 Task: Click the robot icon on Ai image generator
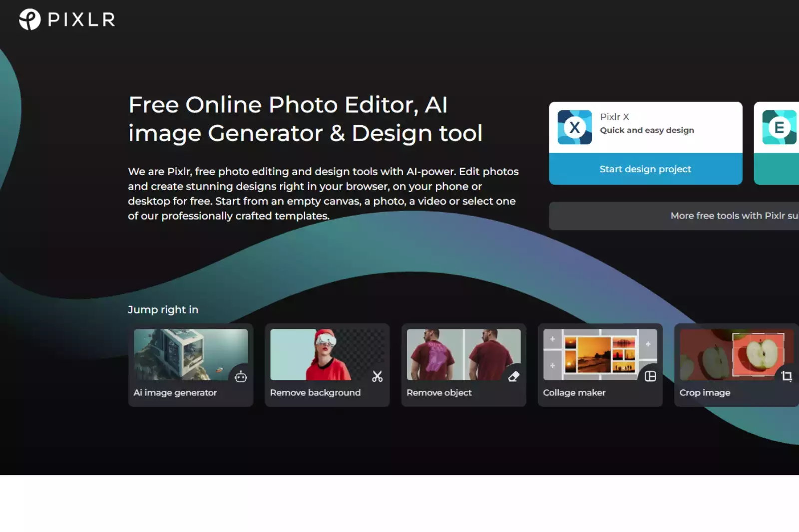tap(241, 376)
